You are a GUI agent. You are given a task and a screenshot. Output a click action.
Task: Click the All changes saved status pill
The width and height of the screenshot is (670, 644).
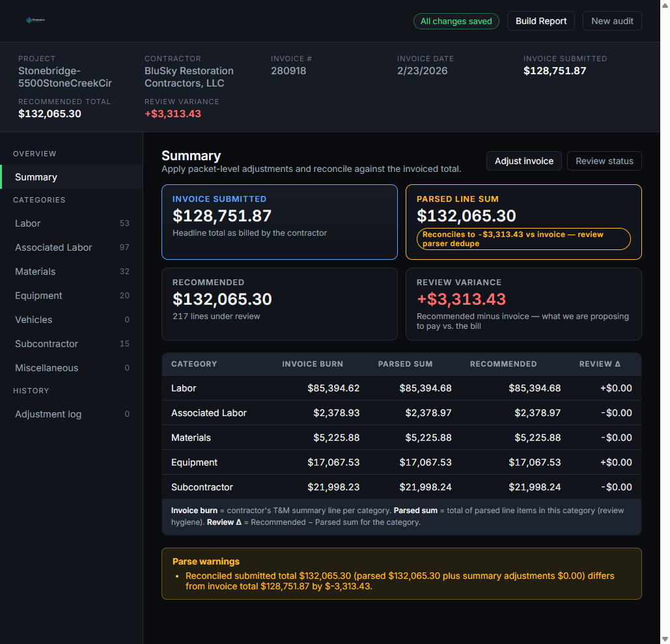(456, 21)
